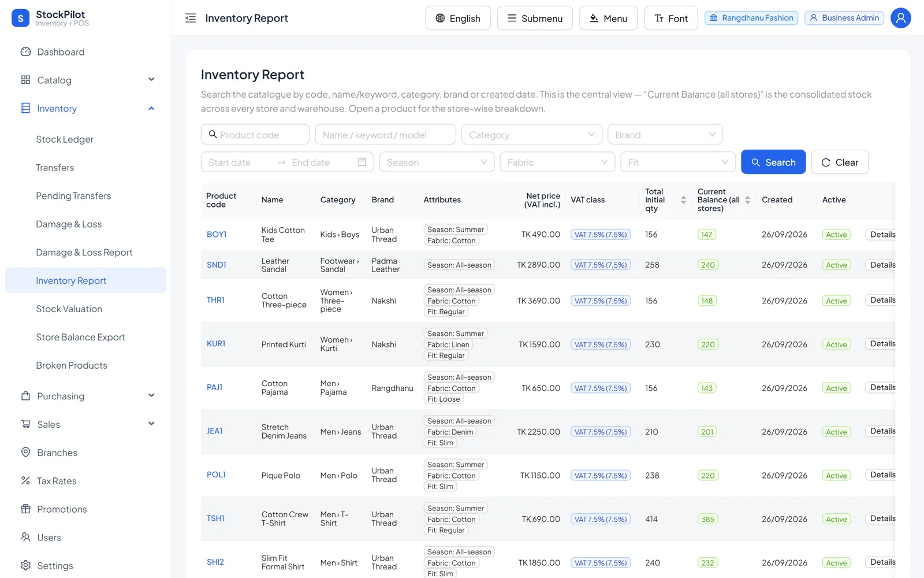The width and height of the screenshot is (924, 578).
Task: Go to Stock Valuation page
Action: [x=69, y=309]
